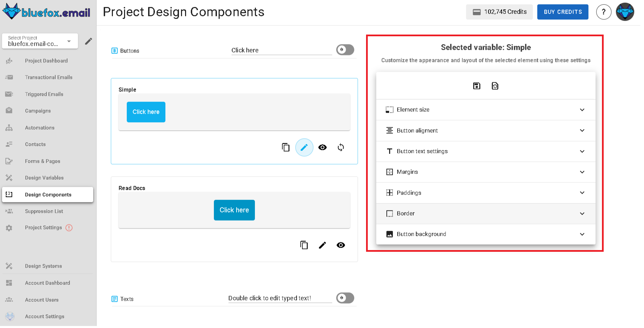This screenshot has height=328, width=644.
Task: Click the Transactional Emails envelope icon
Action: coord(9,78)
